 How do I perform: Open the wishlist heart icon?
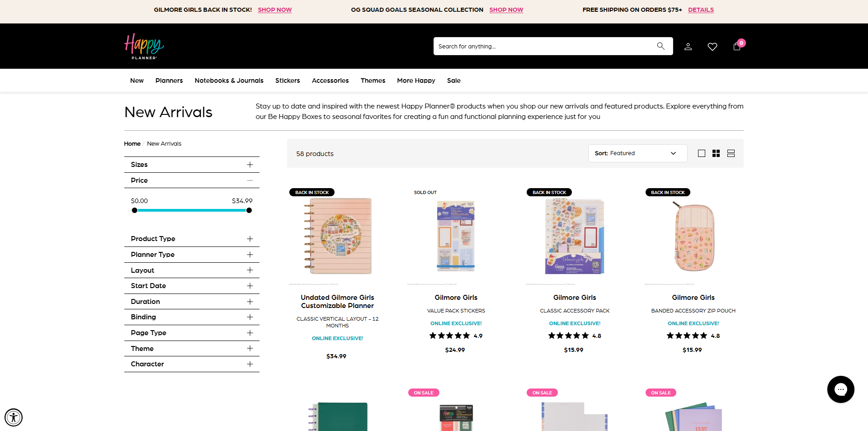712,46
